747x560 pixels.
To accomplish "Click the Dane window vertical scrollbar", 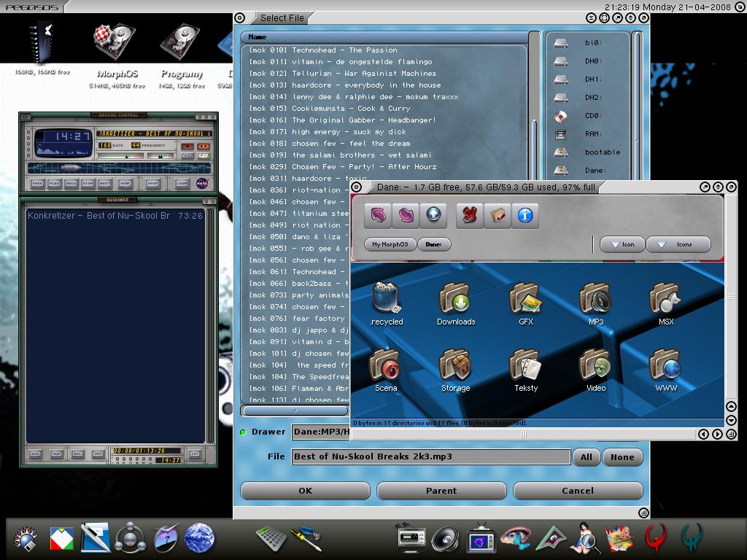I will pos(731,296).
